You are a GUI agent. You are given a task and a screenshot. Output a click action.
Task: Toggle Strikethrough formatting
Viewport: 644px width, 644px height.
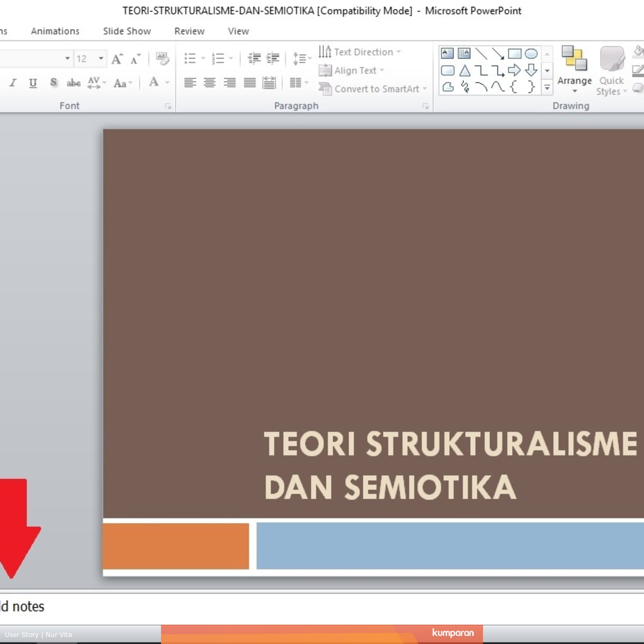(x=74, y=83)
